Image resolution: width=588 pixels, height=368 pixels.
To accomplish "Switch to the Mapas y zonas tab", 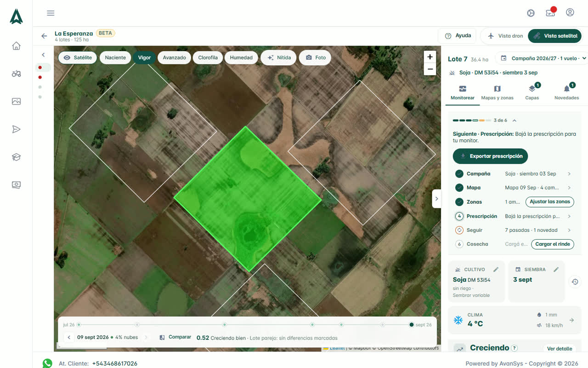I will 497,92.
